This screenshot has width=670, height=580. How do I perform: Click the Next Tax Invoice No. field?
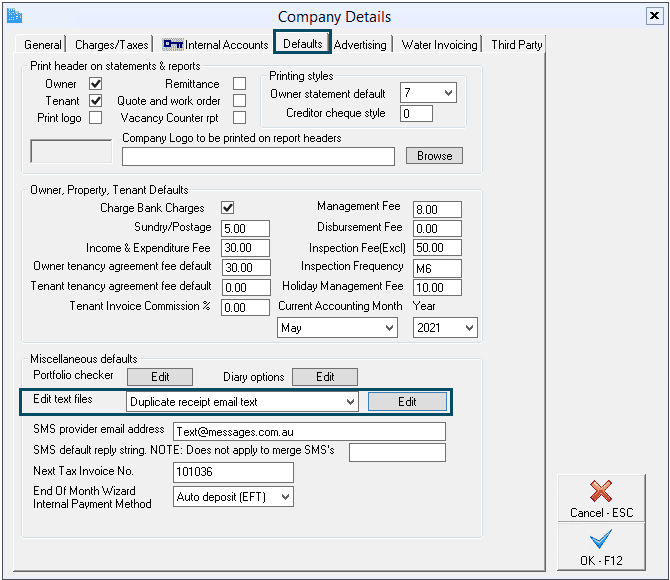[233, 472]
